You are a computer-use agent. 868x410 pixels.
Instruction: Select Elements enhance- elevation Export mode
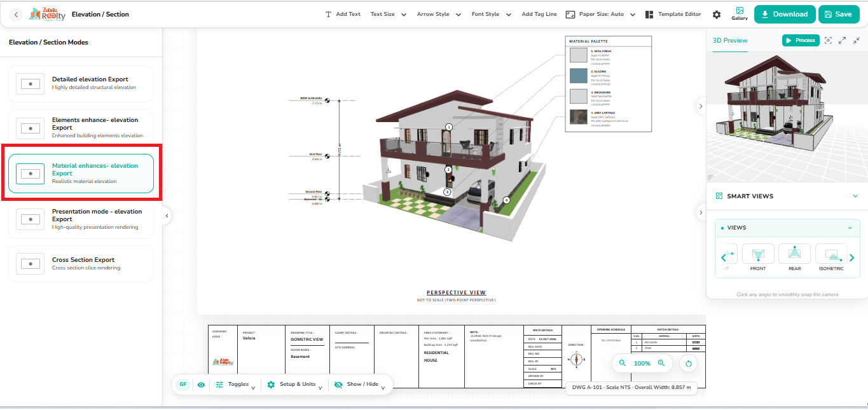(x=81, y=128)
